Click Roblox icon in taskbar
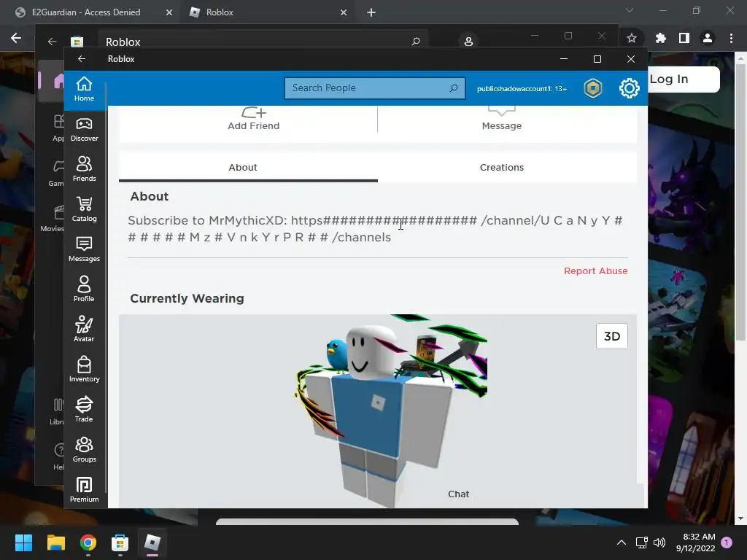The height and width of the screenshot is (560, 747). click(x=152, y=542)
